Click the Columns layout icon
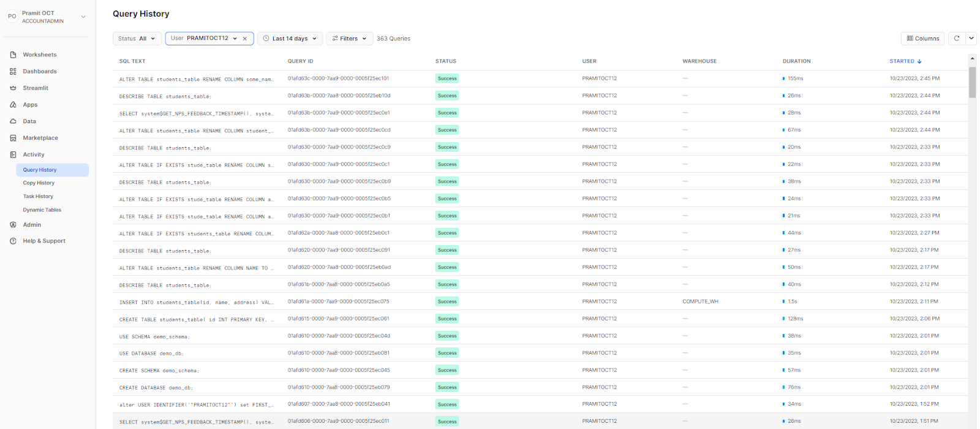This screenshot has width=980, height=429. [910, 38]
